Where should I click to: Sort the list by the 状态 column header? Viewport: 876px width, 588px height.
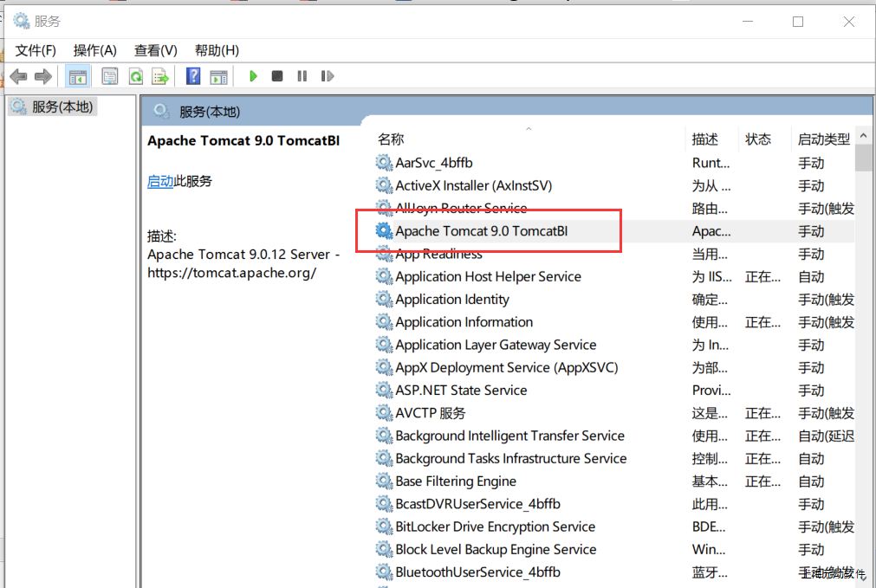point(758,139)
